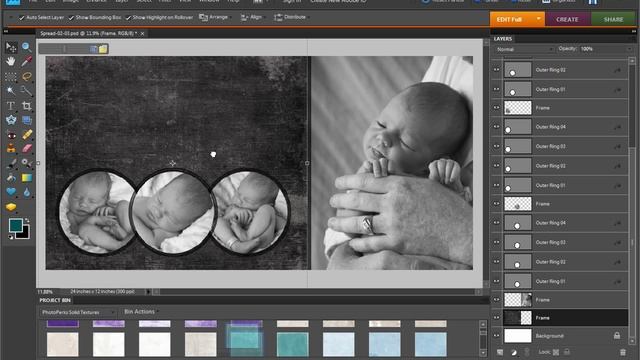Select the Lasso tool
The width and height of the screenshot is (640, 360).
(27, 76)
